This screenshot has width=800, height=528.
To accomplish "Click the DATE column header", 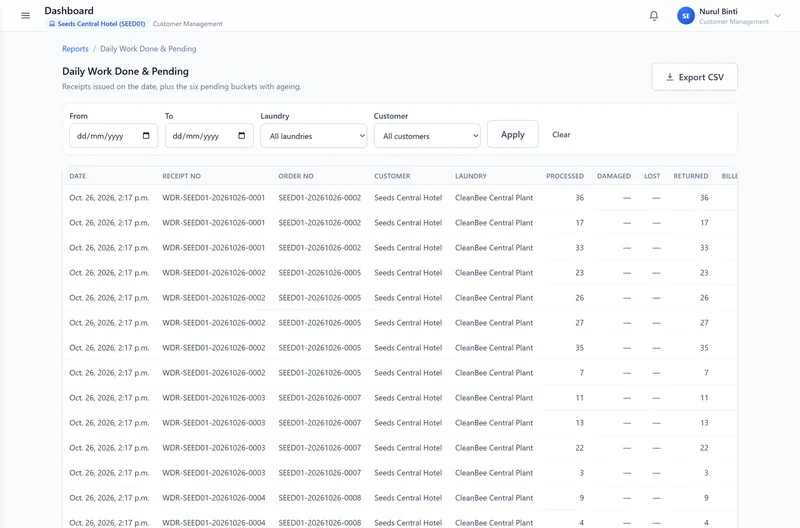I will (x=78, y=176).
